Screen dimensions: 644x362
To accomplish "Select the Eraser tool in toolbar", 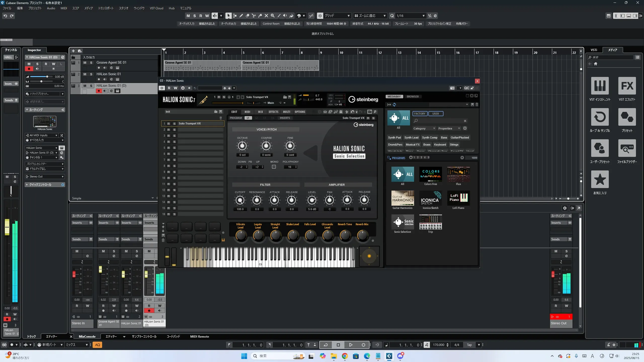I will coord(247,16).
